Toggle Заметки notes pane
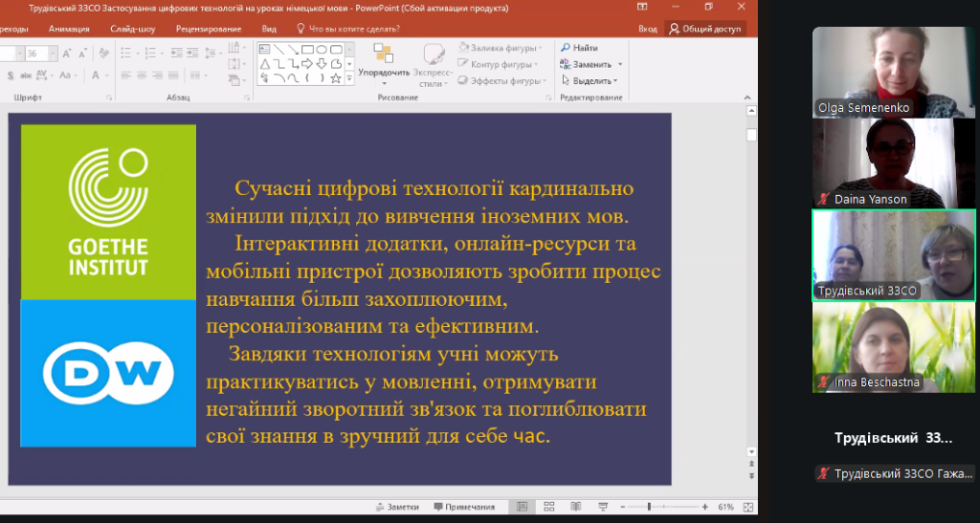 (397, 507)
